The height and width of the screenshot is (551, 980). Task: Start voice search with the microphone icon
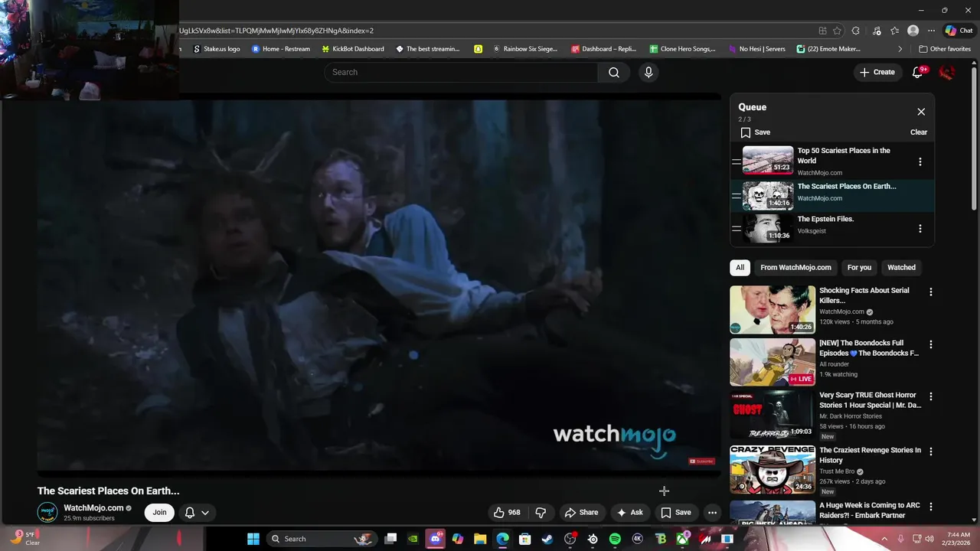click(648, 72)
